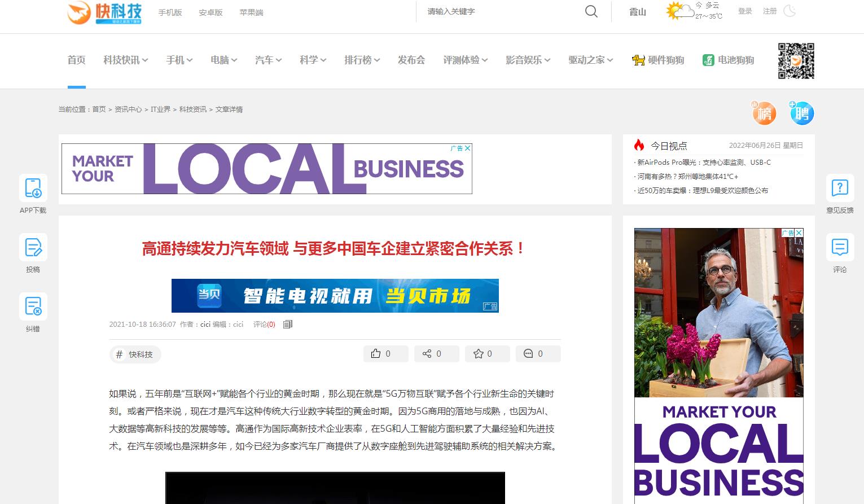
Task: Open the weather sun-cloud icon
Action: tap(679, 11)
